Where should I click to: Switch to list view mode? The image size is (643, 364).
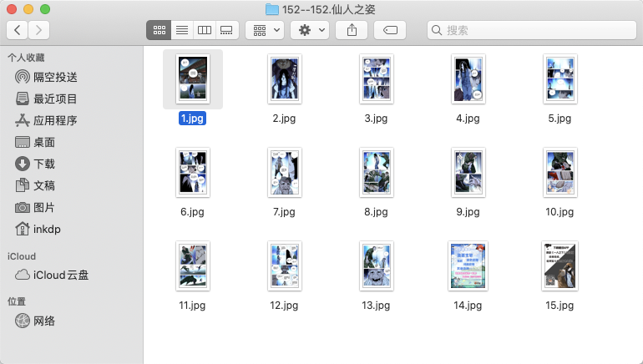[181, 30]
